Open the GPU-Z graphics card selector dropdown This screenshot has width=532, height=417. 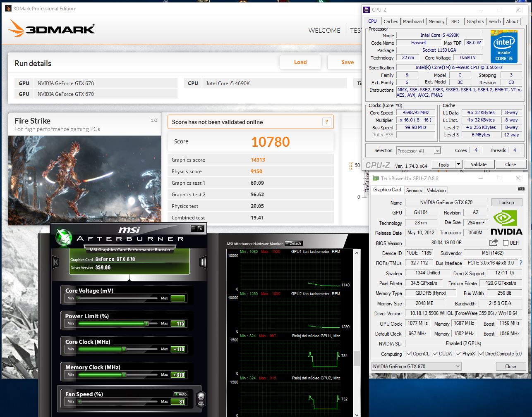pyautogui.click(x=458, y=367)
